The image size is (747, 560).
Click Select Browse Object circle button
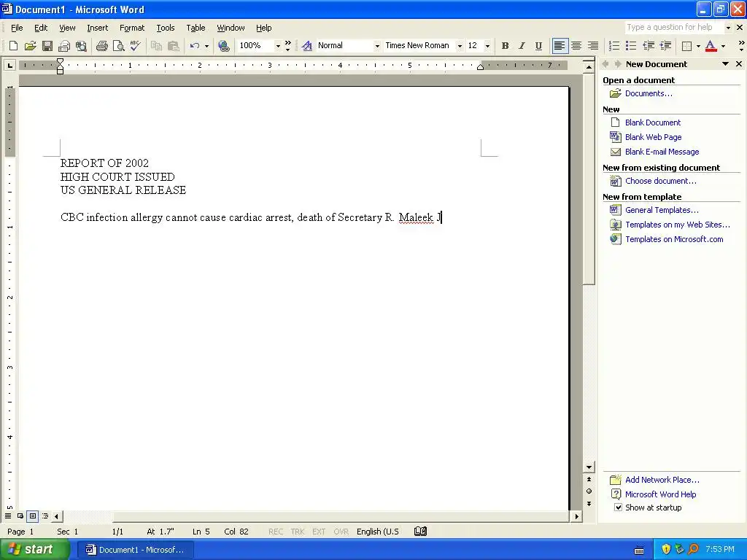(589, 491)
